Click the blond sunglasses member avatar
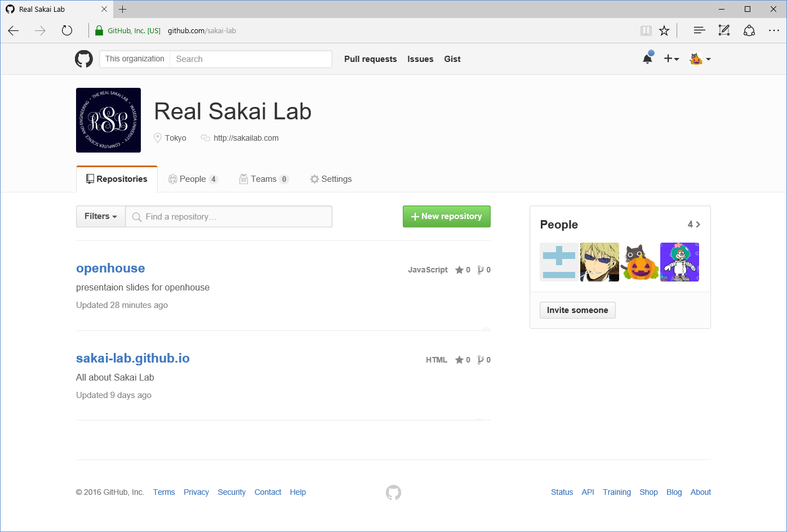The height and width of the screenshot is (532, 787). [599, 262]
